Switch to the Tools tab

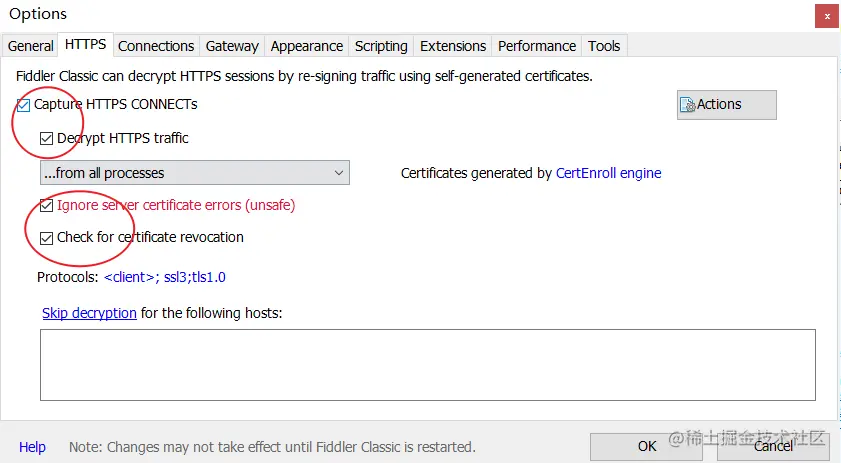point(603,46)
